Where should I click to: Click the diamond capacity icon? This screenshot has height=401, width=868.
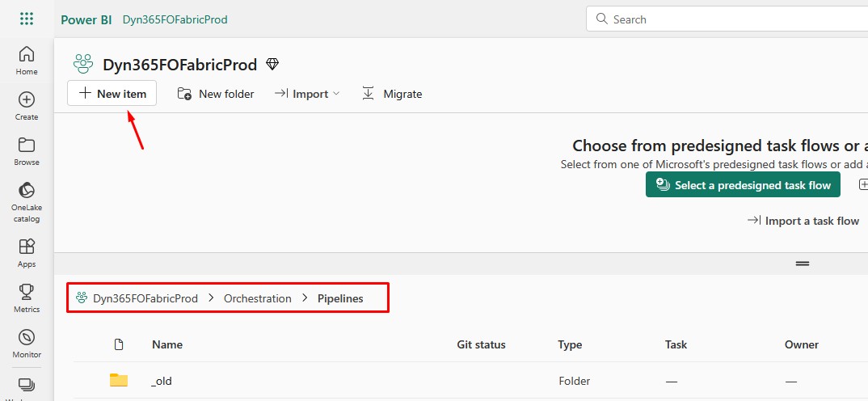(x=272, y=64)
